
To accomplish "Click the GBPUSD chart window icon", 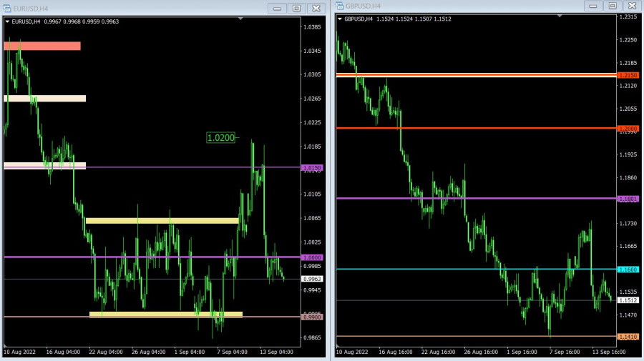I will click(x=339, y=6).
